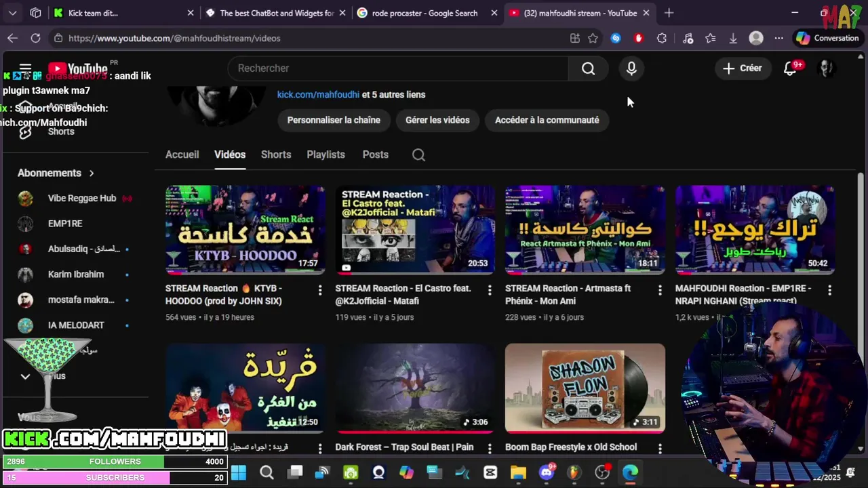
Task: Open Edge Settings and more menu
Action: [778, 38]
